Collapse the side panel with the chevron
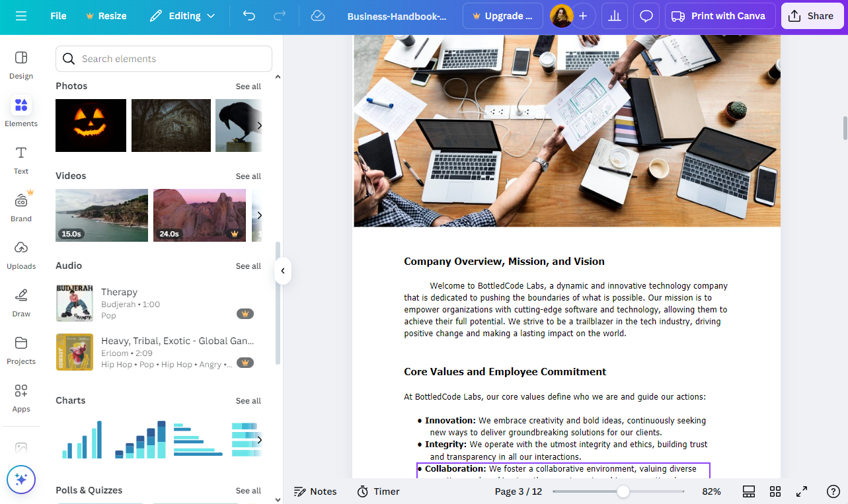Image resolution: width=848 pixels, height=504 pixels. 283,271
